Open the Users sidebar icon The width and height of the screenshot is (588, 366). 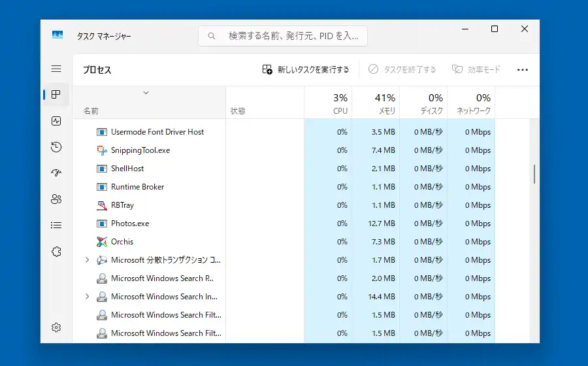(56, 199)
